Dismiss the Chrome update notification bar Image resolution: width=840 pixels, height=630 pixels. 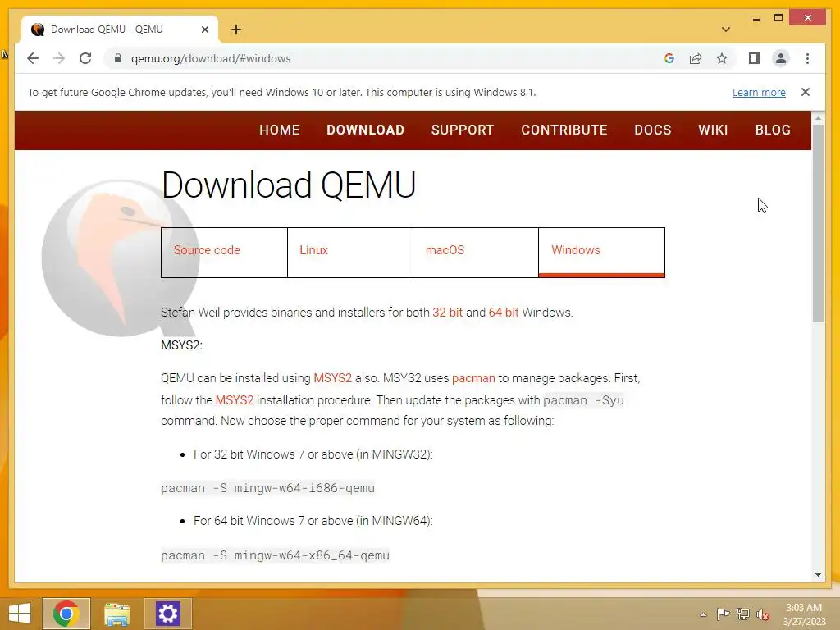805,92
